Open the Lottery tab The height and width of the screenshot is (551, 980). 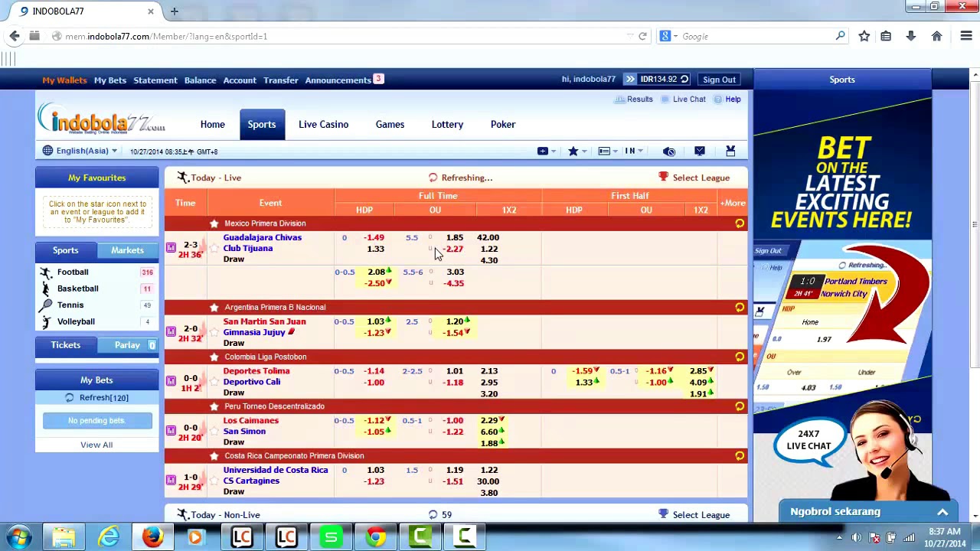coord(447,125)
